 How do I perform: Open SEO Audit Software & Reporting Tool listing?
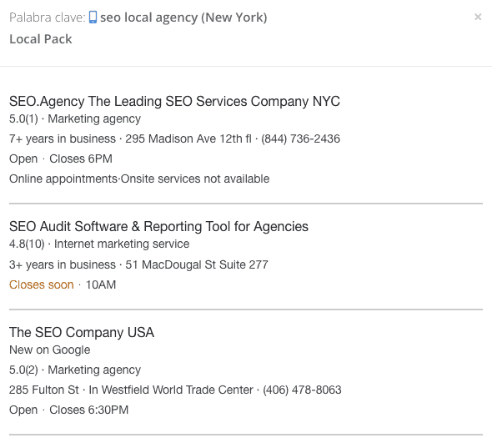(x=158, y=226)
